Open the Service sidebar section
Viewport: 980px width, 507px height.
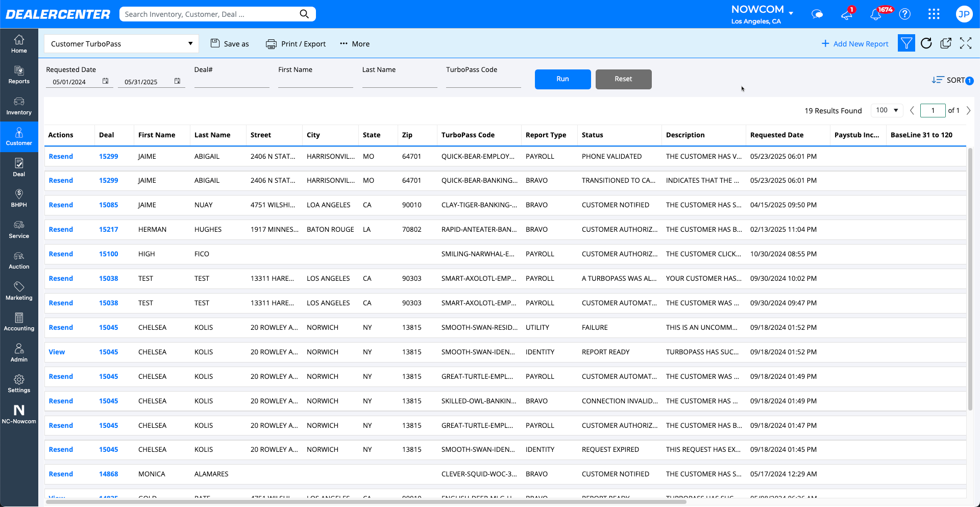(19, 229)
